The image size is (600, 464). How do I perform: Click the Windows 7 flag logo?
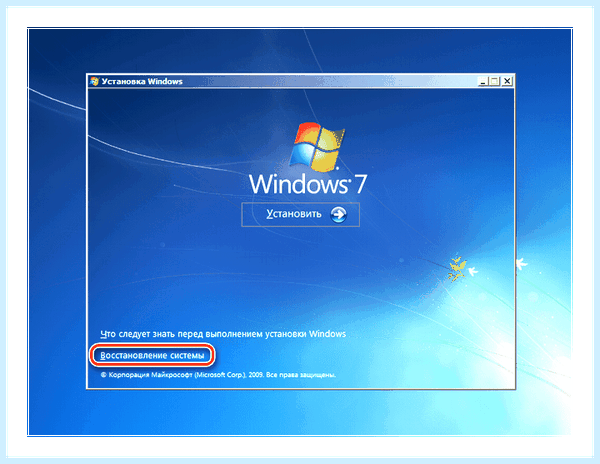tap(317, 147)
